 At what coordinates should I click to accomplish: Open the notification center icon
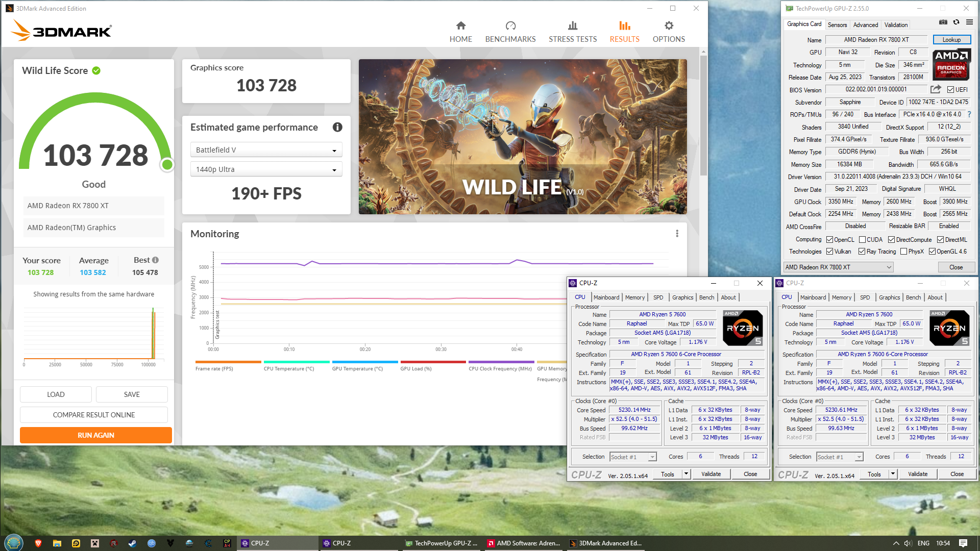click(x=963, y=543)
